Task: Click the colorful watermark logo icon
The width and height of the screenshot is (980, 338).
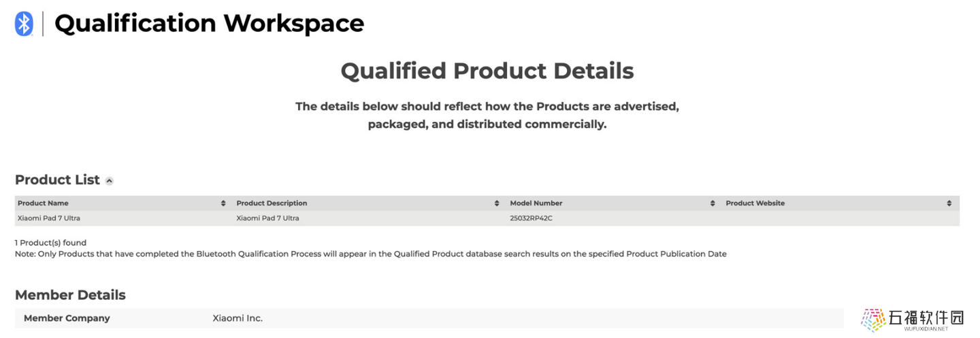Action: pyautogui.click(x=873, y=320)
